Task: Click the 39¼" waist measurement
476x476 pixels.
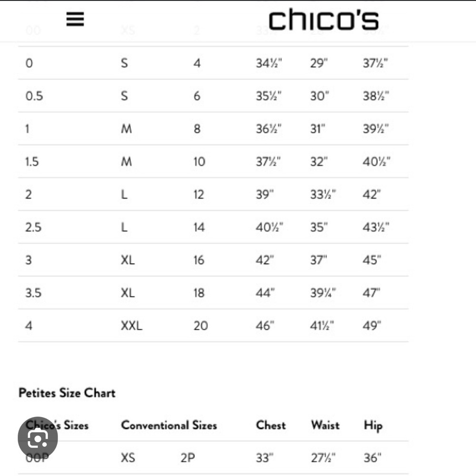Action: click(x=323, y=293)
